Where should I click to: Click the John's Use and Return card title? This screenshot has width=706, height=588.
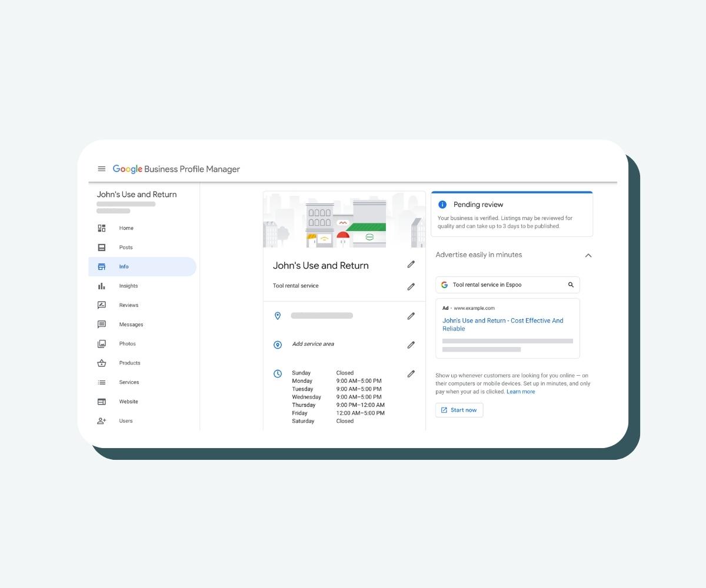point(321,265)
